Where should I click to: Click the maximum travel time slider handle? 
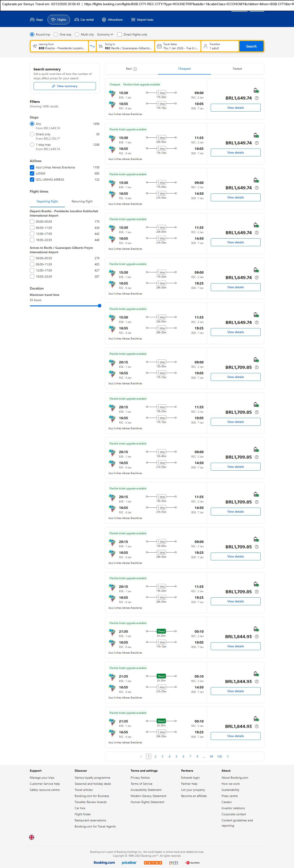[x=99, y=306]
